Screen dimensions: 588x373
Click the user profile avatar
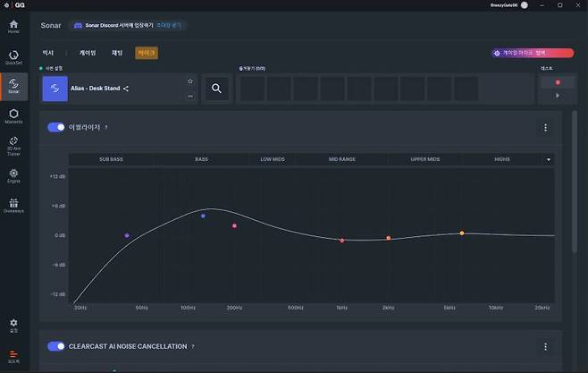click(x=525, y=4)
